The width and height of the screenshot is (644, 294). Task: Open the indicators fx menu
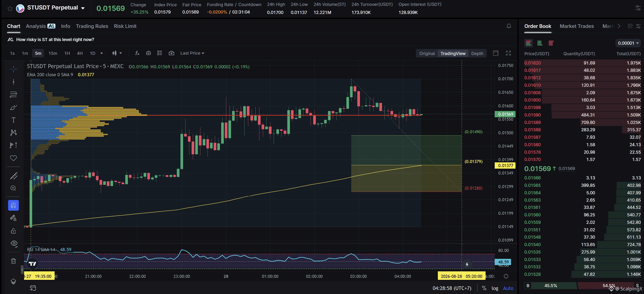tap(137, 53)
